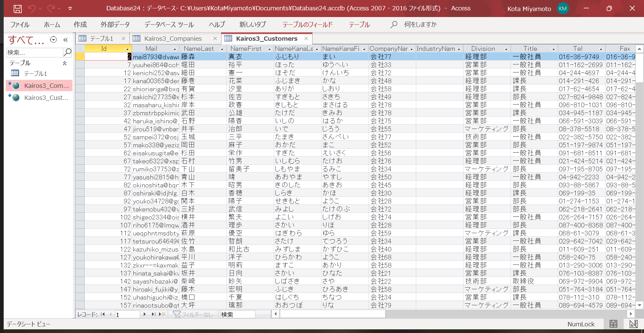This screenshot has height=333, width=644.
Task: Open the Mail column filter dropdown
Action: 175,49
